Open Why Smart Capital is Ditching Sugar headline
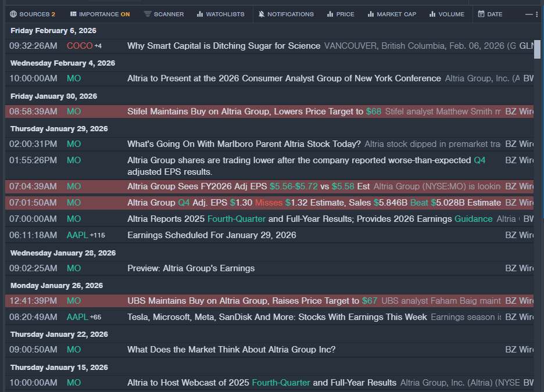 [224, 46]
